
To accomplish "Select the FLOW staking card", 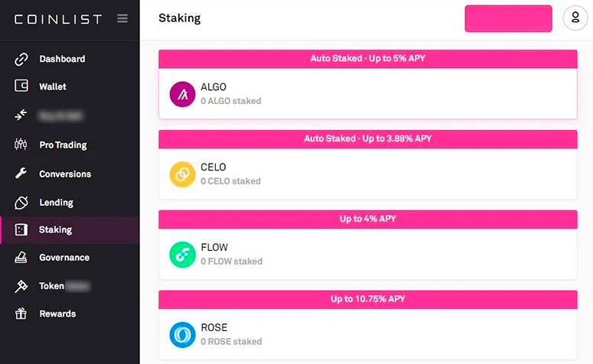I will click(367, 255).
